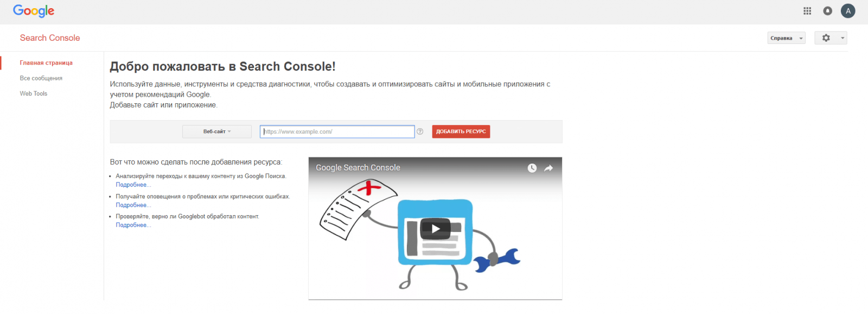Open Web Tools in sidebar

tap(34, 93)
